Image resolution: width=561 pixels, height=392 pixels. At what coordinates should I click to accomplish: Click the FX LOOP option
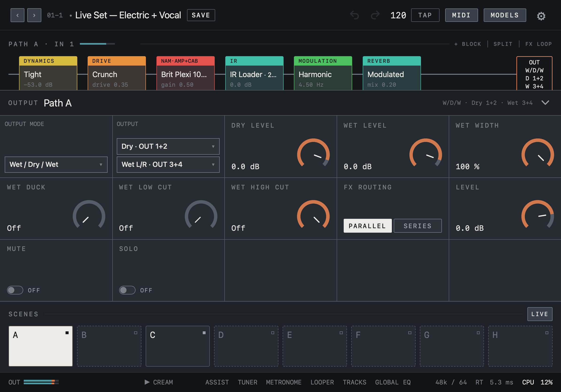click(x=538, y=44)
